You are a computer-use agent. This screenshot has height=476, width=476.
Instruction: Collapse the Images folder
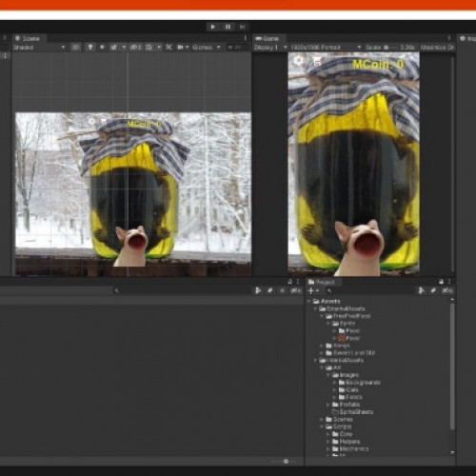(328, 375)
